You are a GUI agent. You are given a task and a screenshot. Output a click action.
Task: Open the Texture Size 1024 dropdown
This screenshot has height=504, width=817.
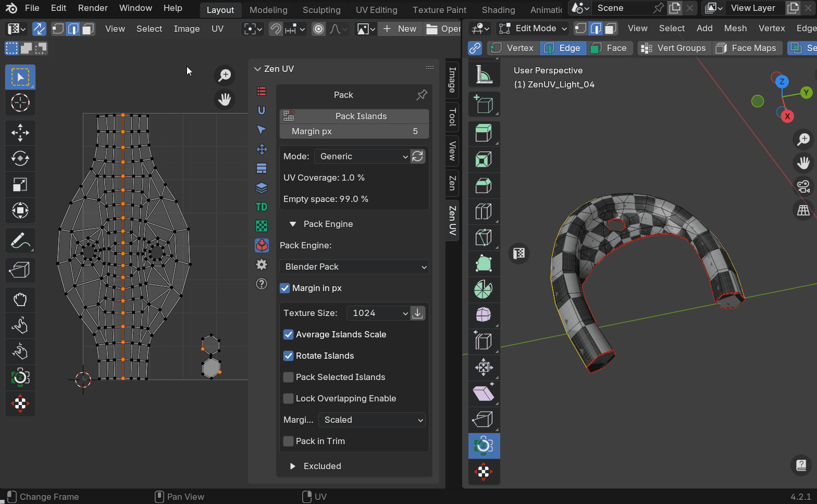[x=378, y=313]
